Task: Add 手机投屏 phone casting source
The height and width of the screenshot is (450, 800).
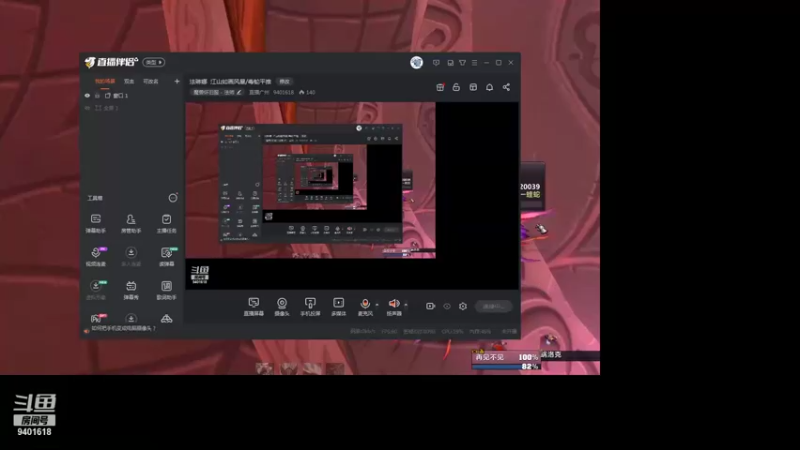Action: point(310,307)
